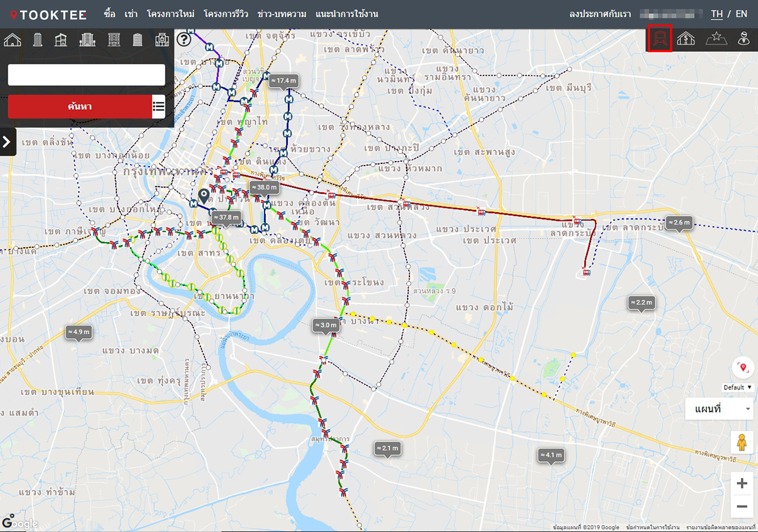Click the locate-me pin icon

pyautogui.click(x=742, y=368)
